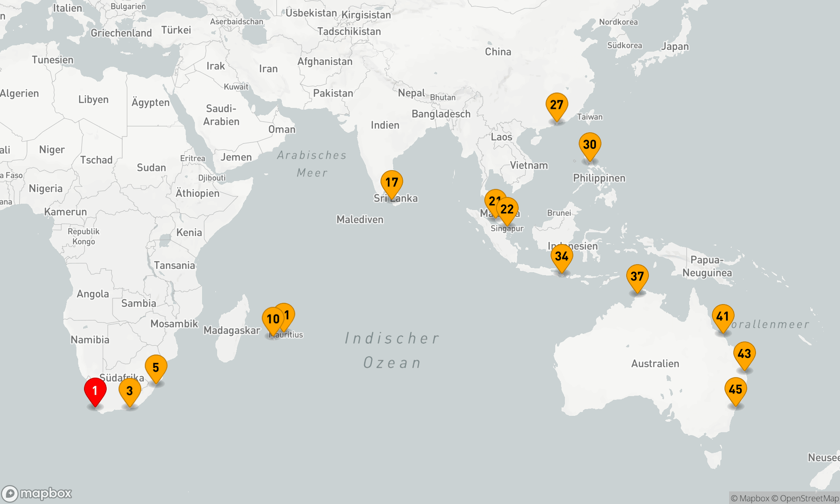Click marker 5 on South Africa's east coast

(x=156, y=367)
